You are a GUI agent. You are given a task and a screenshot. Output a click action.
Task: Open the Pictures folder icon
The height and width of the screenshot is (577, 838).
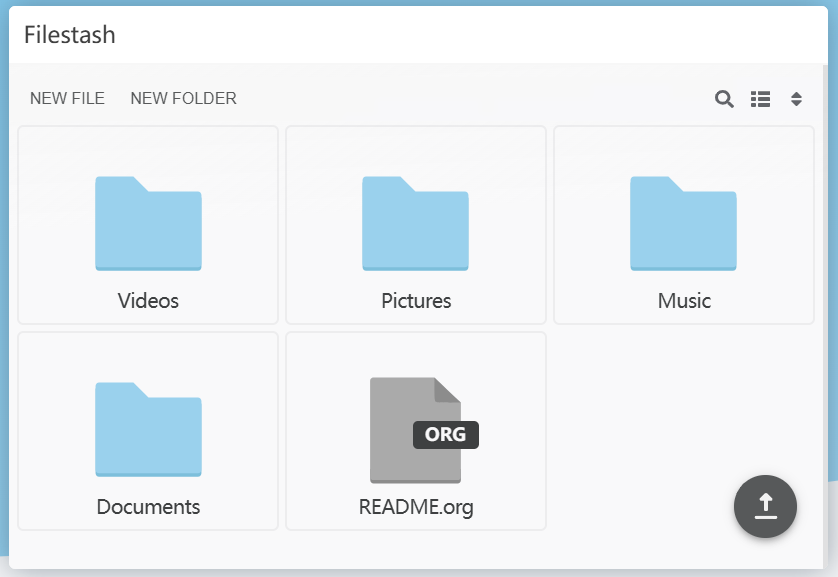(415, 224)
